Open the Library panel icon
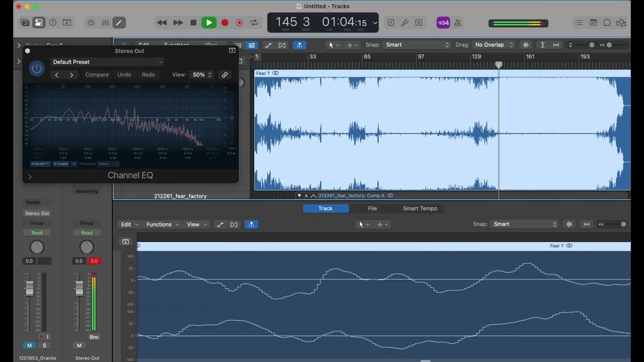The height and width of the screenshot is (362, 644). (25, 23)
